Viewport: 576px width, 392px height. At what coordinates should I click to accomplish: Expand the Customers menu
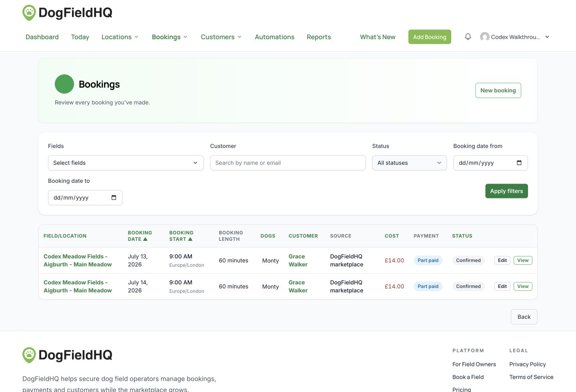(x=221, y=37)
